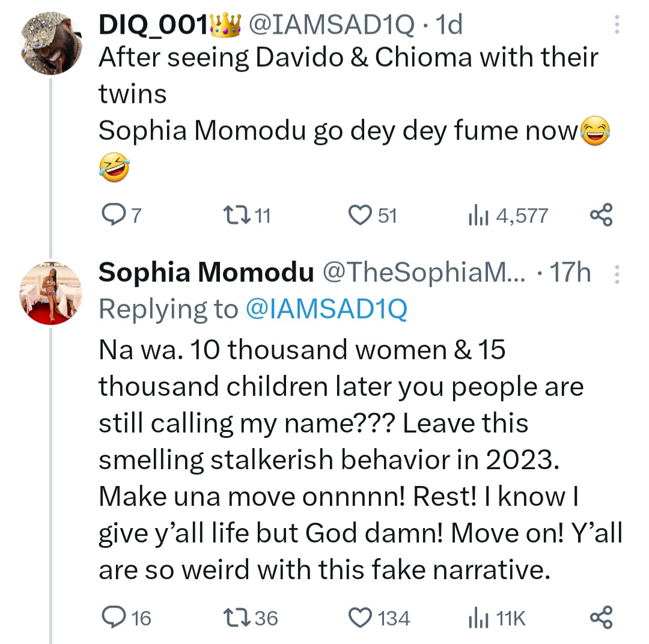Open the @TheSophiaM... handle

[x=425, y=273]
